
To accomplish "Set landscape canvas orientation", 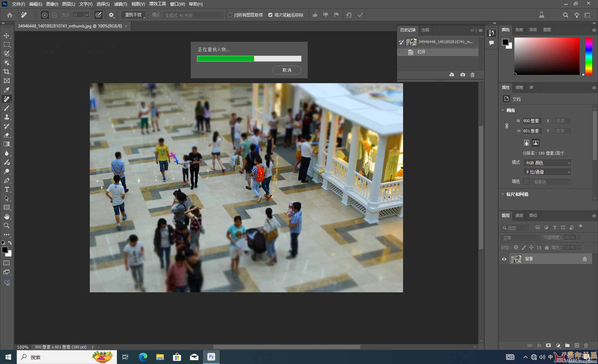I will [x=536, y=143].
